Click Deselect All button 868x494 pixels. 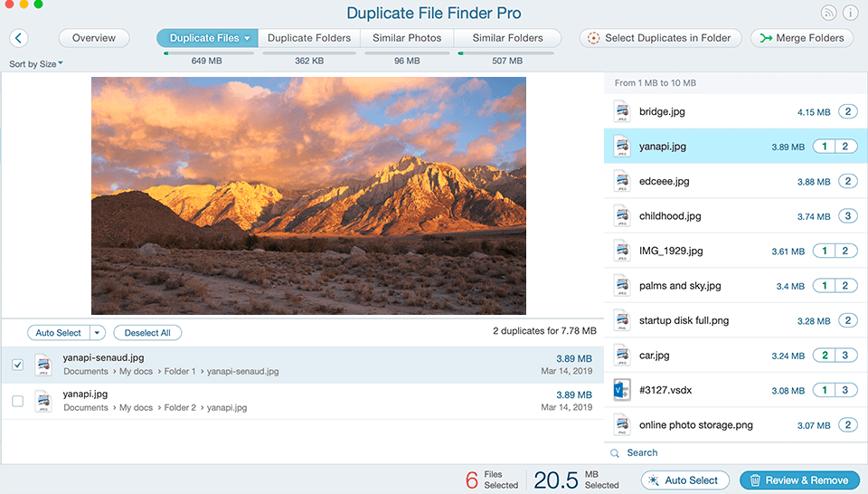(147, 332)
